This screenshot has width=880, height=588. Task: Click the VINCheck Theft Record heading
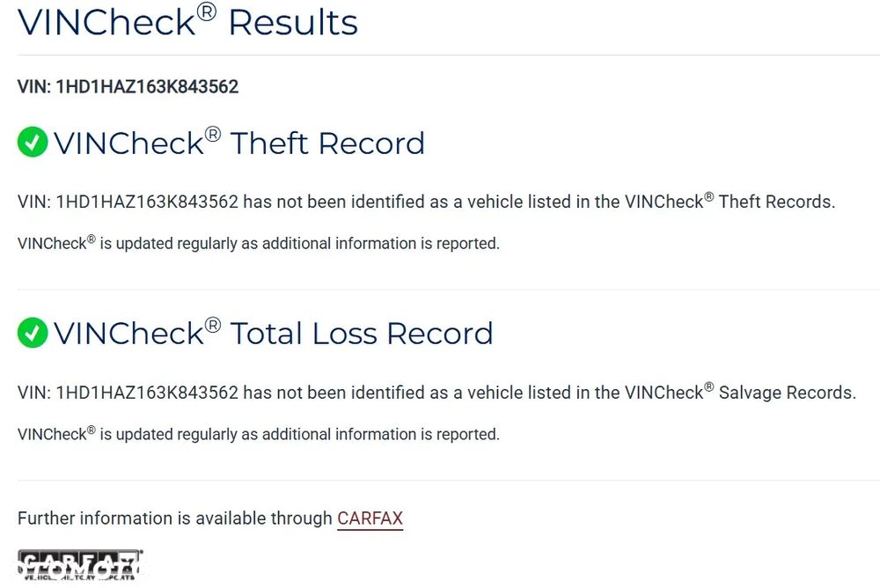tap(238, 143)
